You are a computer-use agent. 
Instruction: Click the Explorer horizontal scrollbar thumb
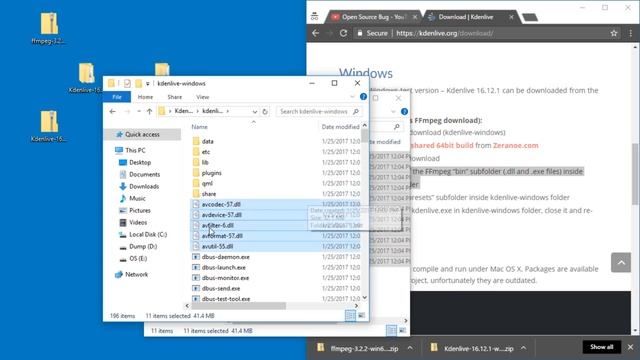click(x=238, y=306)
